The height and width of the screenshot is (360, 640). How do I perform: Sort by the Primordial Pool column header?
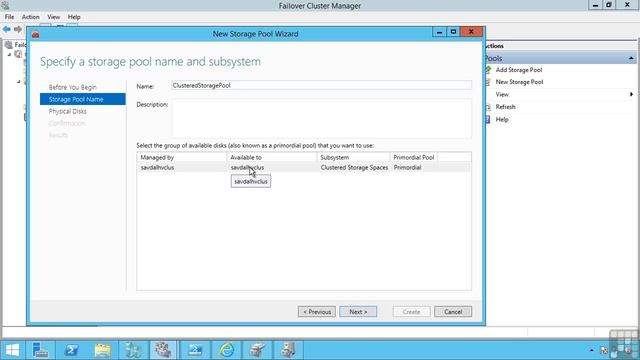coord(413,157)
